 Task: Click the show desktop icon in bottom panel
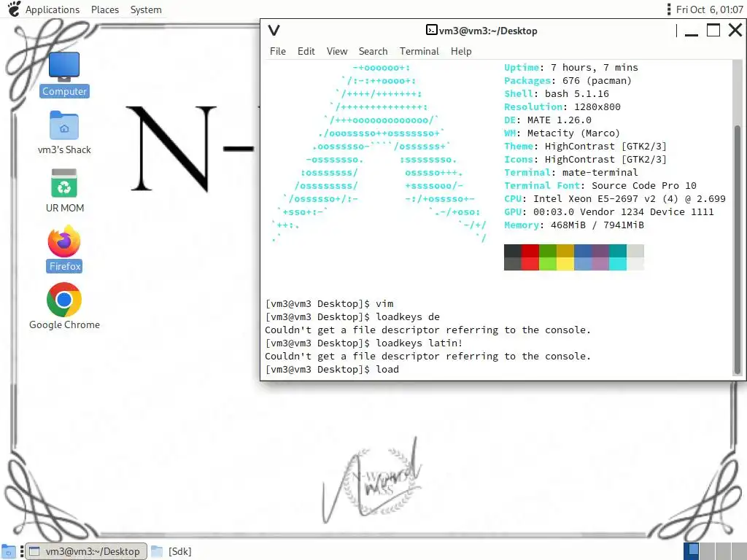click(x=9, y=551)
